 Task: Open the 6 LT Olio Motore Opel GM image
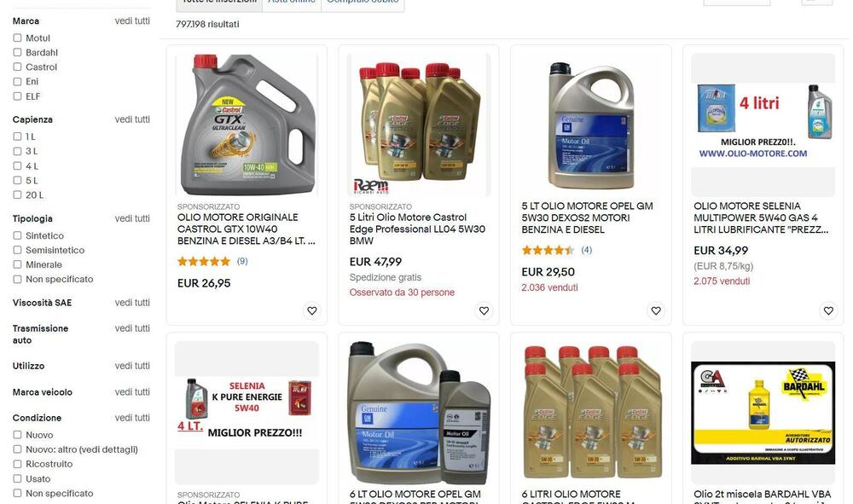pos(419,413)
